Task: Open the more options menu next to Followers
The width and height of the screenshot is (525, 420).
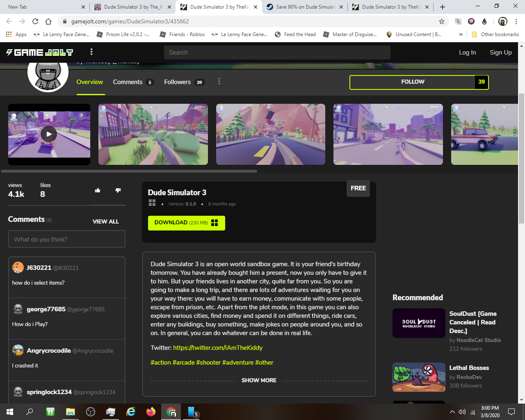Action: click(x=219, y=82)
